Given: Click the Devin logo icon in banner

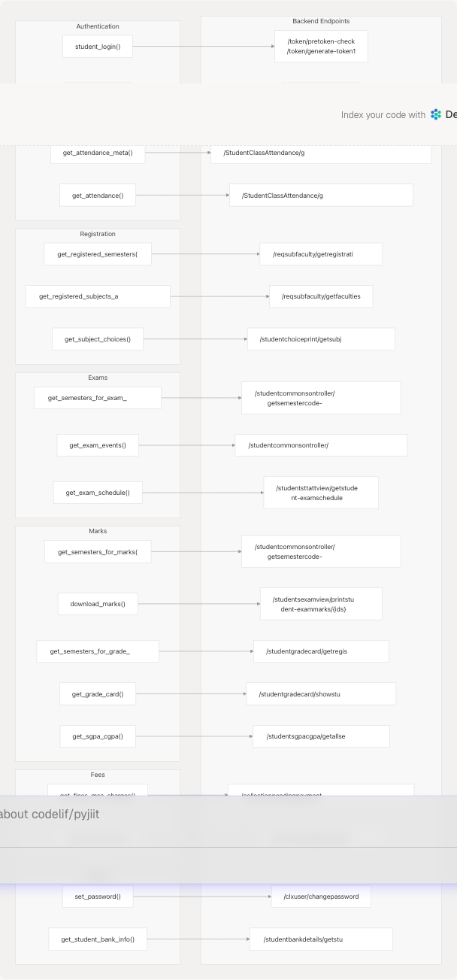Looking at the screenshot, I should [436, 114].
